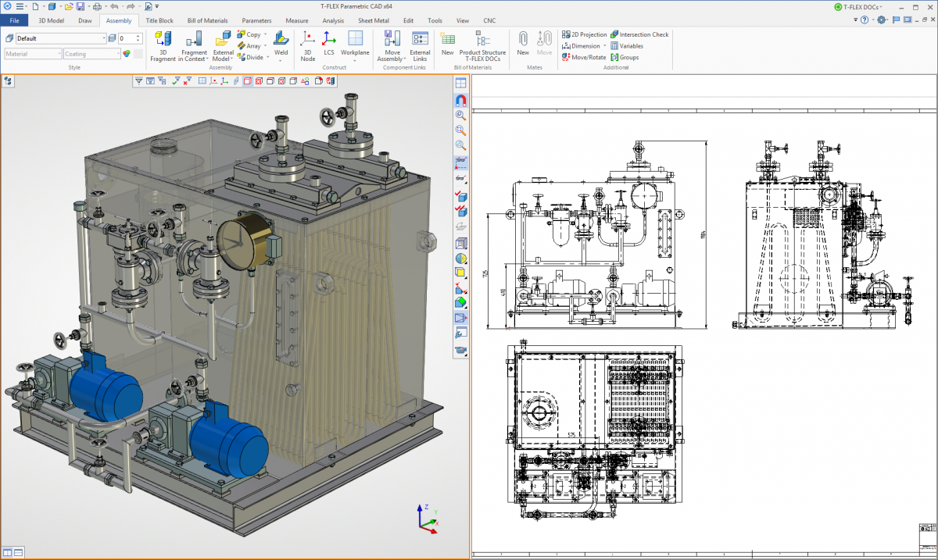Click the layer level stepper arrows
Viewport: 938px width, 560px height.
click(x=139, y=38)
